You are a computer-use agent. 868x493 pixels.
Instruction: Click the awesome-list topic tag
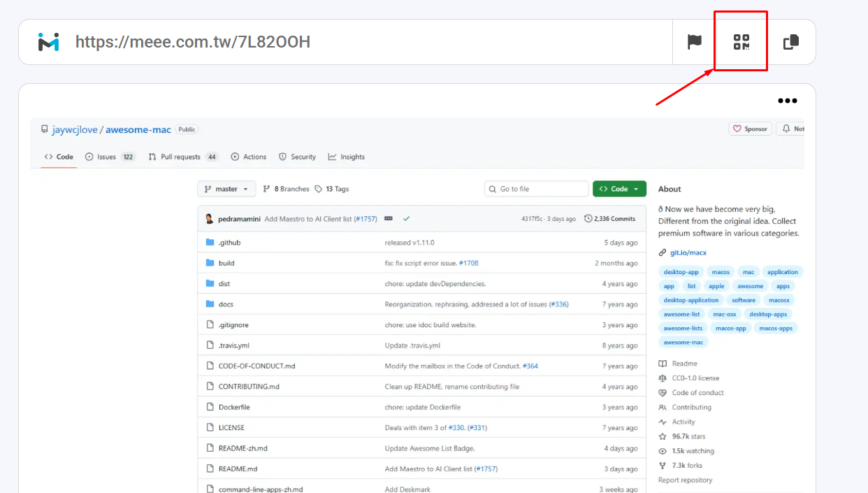click(681, 314)
